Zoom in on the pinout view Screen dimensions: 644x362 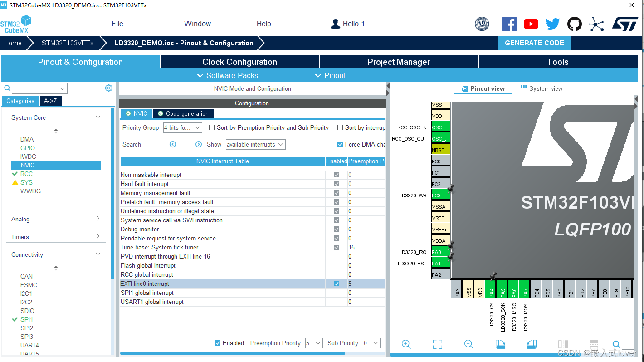pos(406,344)
